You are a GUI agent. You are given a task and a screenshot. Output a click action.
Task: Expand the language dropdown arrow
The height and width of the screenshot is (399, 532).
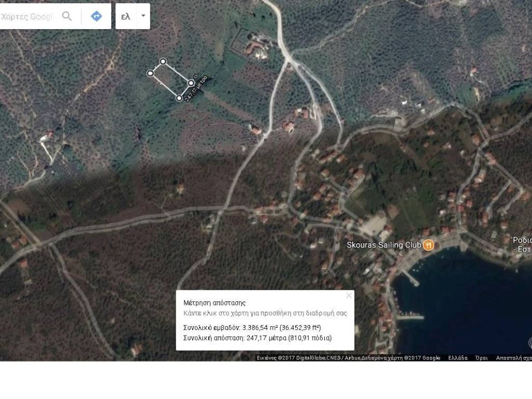coord(143,16)
